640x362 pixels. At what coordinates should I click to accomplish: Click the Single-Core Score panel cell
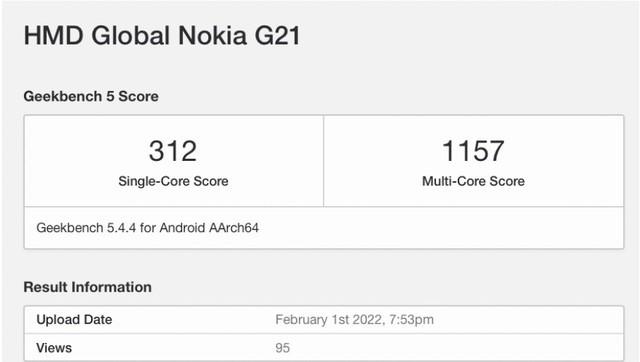(174, 161)
